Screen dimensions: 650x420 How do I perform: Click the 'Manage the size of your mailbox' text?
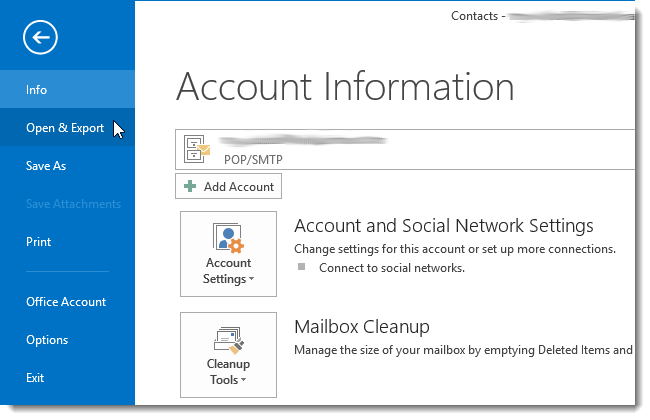coord(463,350)
